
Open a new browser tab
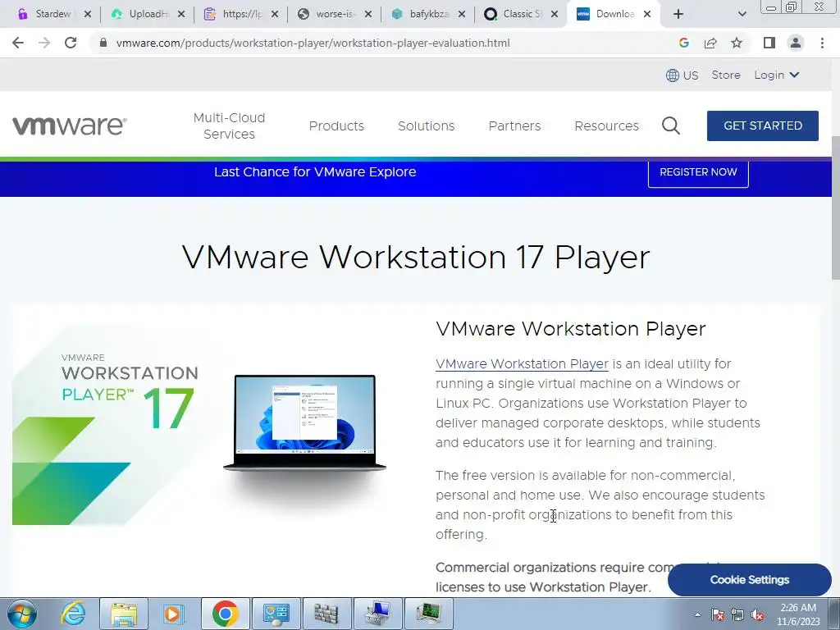coord(678,15)
